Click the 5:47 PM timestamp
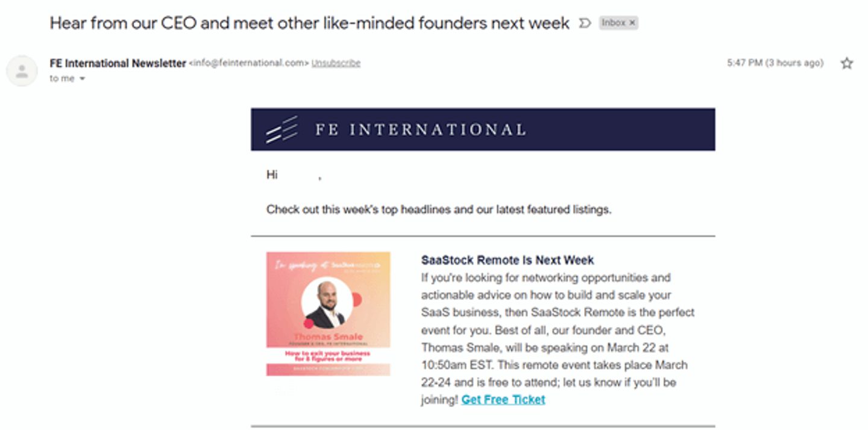Image resolution: width=868 pixels, height=430 pixels. tap(775, 63)
